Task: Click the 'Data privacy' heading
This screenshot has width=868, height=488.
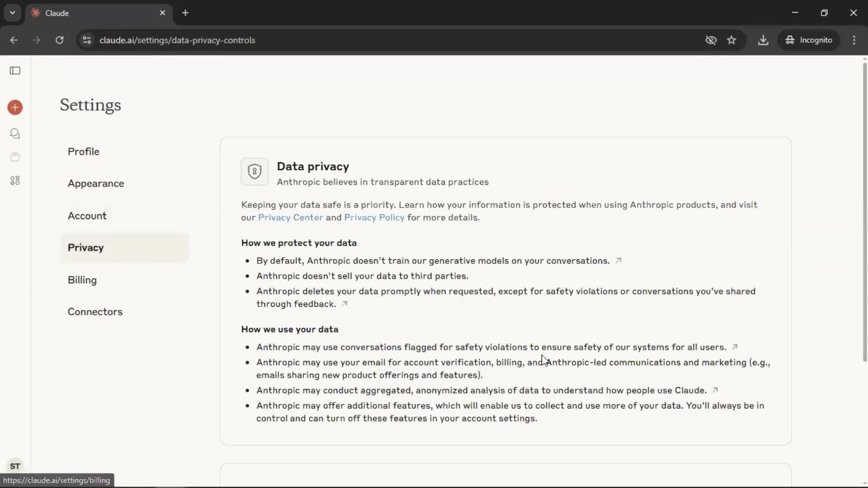Action: [313, 166]
